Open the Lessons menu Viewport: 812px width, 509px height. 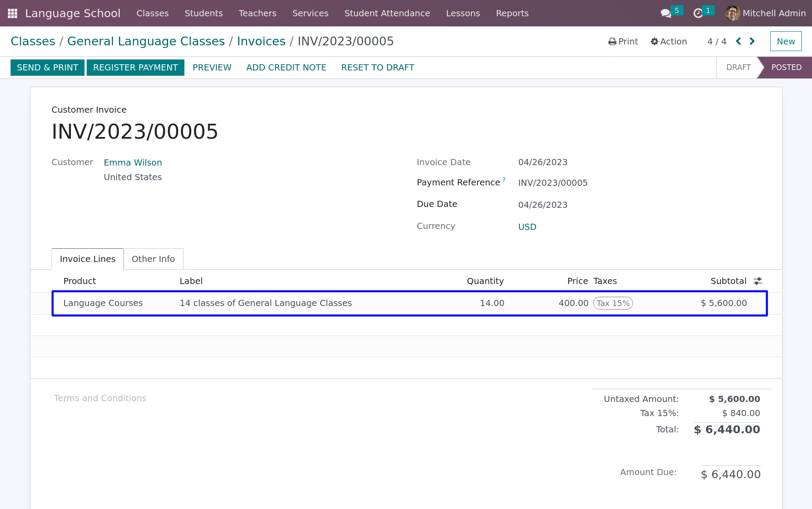[x=463, y=13]
